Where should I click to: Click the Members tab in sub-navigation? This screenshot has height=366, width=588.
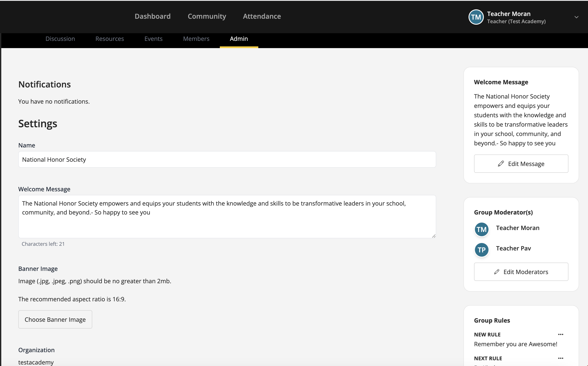click(196, 38)
